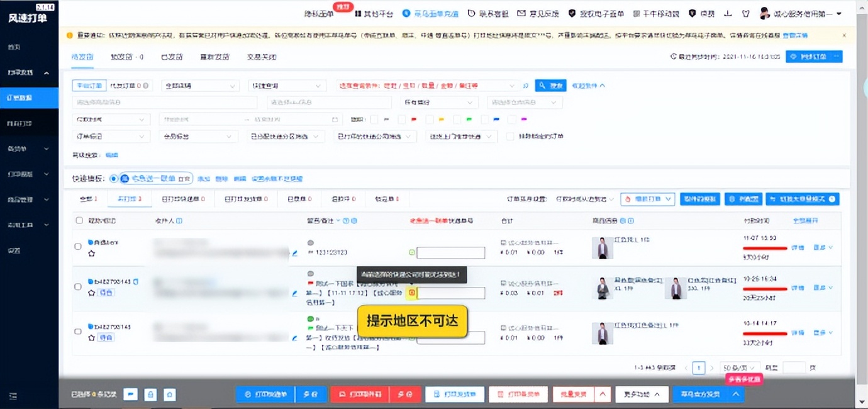
Task: Switch to the 交易关闭 tab
Action: point(260,57)
